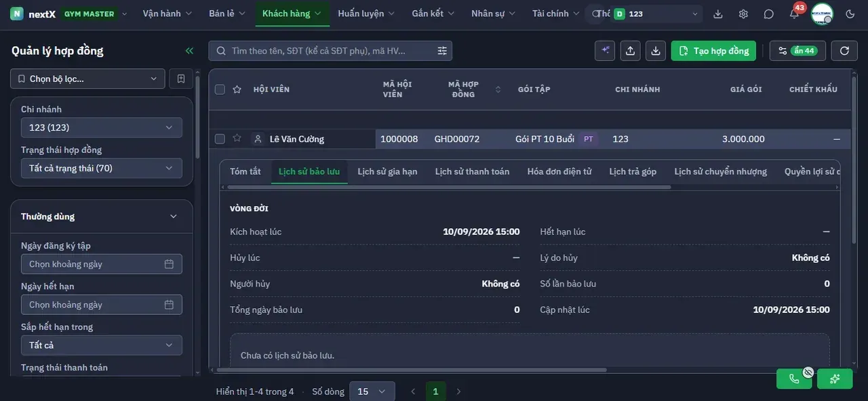
Task: Open the green AI sparkle floating button
Action: [x=835, y=379]
